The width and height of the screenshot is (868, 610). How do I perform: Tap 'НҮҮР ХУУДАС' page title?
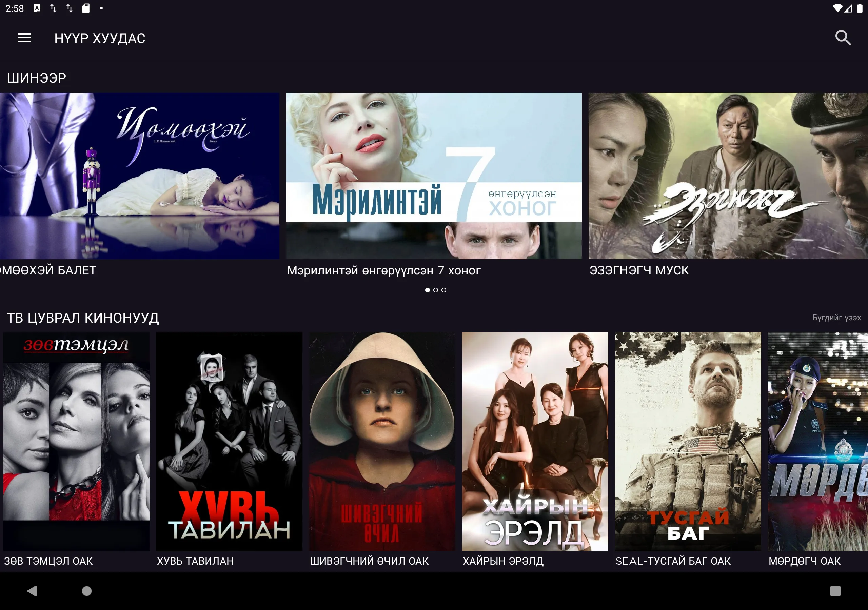(100, 38)
